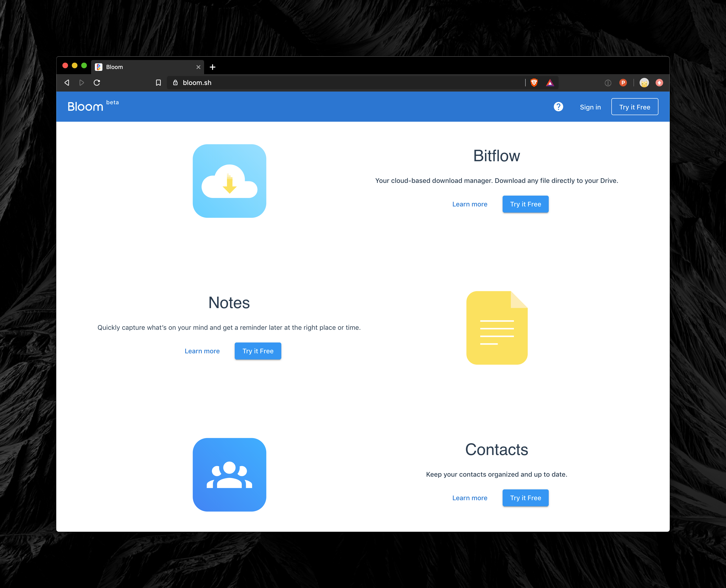This screenshot has height=588, width=726.
Task: Select the Bloom browser tab
Action: pos(142,67)
